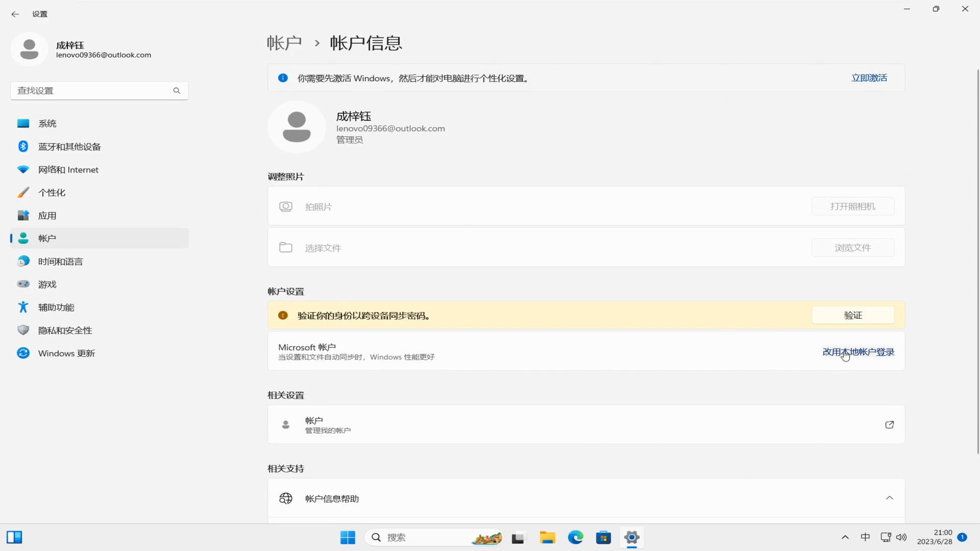Screen dimensions: 980x551
Task: Open the 辅助功能 accessibility icon
Action: click(x=23, y=307)
